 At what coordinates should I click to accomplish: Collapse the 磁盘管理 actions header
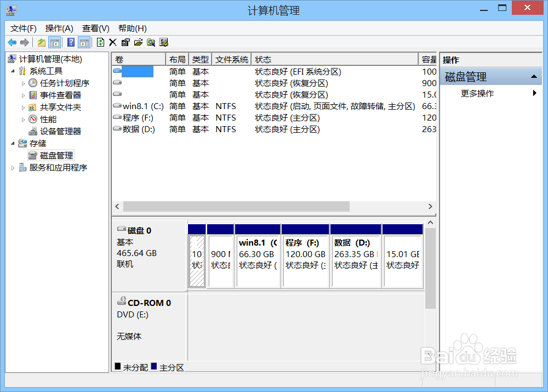tap(535, 76)
